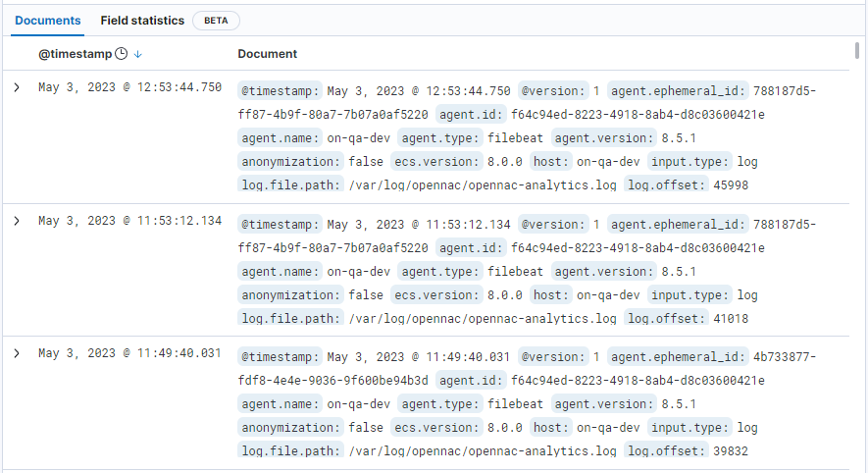Click the clock icon next to @timestamp header

click(121, 54)
